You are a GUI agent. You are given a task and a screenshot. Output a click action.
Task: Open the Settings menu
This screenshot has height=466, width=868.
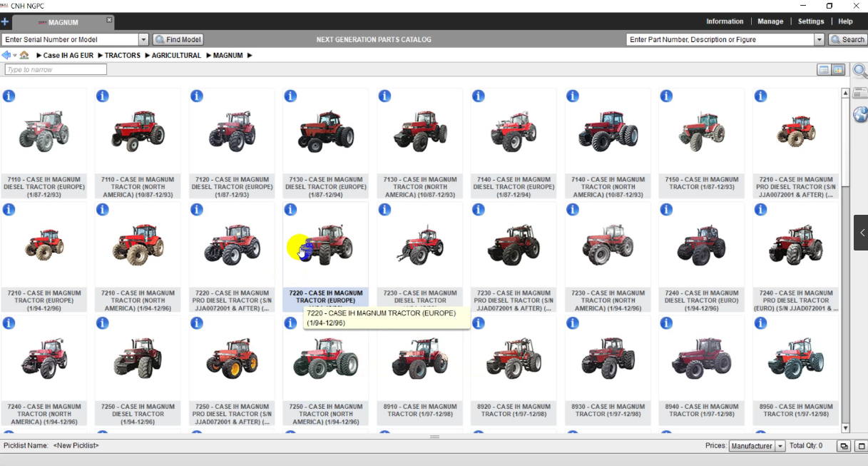tap(811, 21)
